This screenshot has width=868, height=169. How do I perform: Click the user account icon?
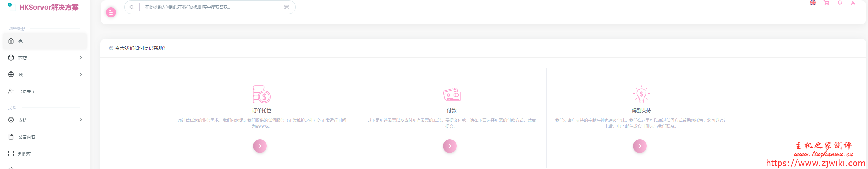tap(853, 3)
